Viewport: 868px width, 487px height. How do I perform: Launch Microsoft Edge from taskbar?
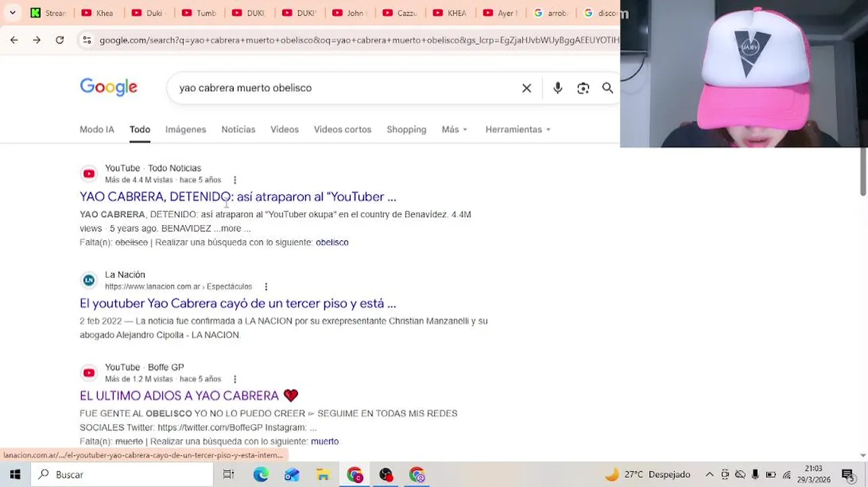260,474
